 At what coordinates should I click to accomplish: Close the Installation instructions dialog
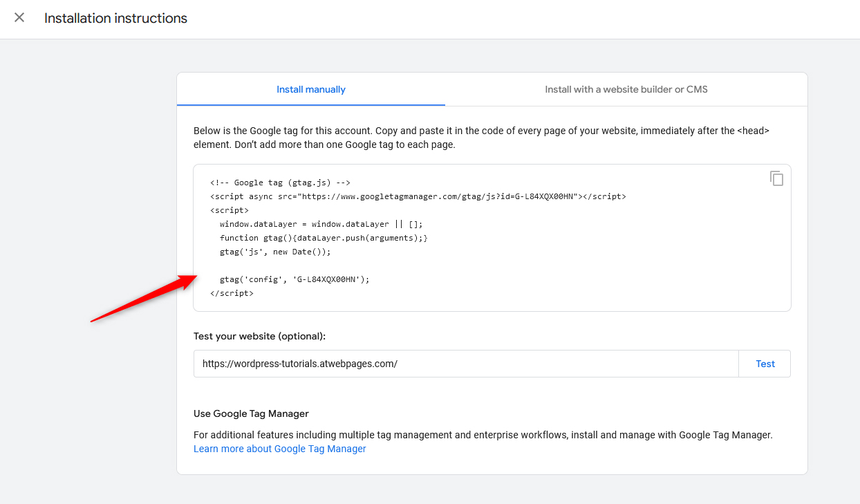(19, 18)
